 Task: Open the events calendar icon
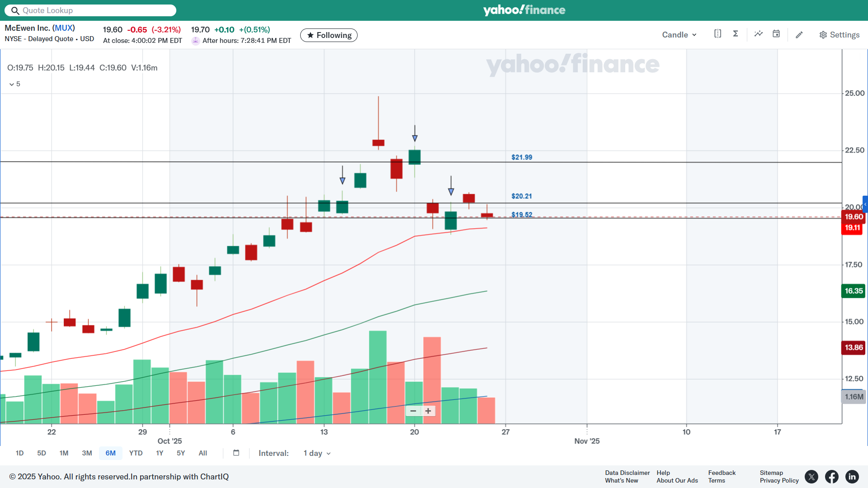[776, 34]
